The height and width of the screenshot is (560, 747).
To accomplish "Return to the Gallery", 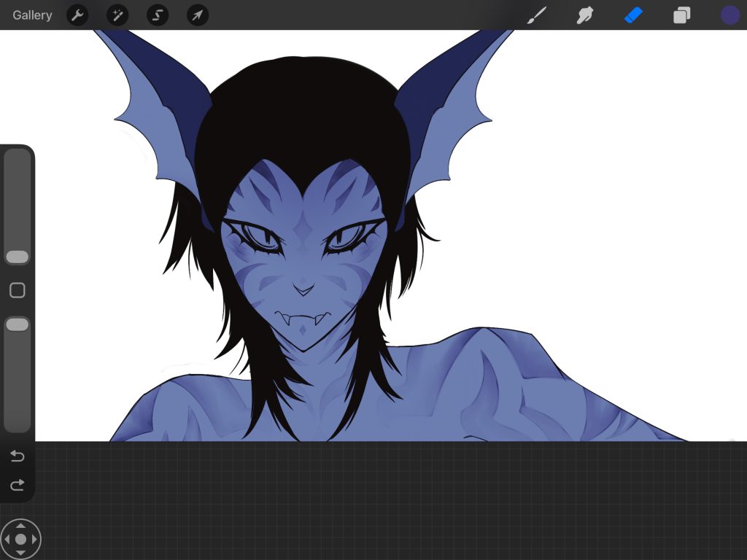I will pos(32,15).
